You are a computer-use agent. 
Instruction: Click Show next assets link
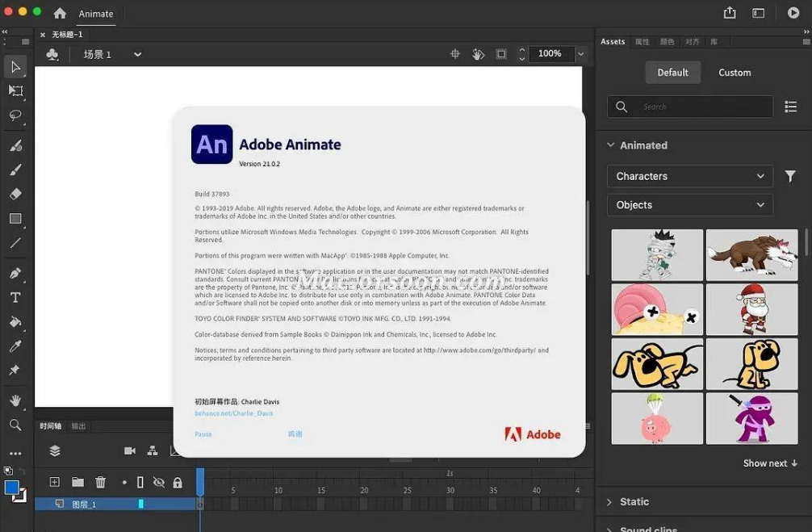click(x=770, y=463)
